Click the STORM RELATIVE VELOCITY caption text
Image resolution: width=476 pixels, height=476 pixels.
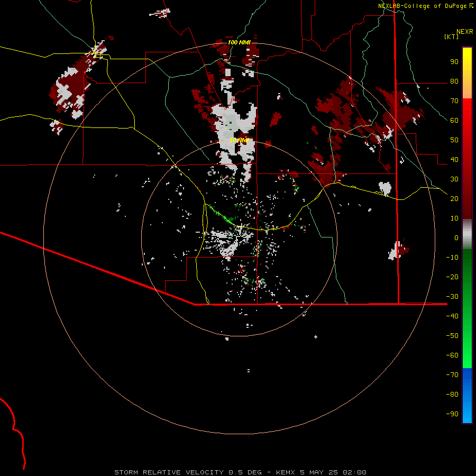click(x=169, y=472)
